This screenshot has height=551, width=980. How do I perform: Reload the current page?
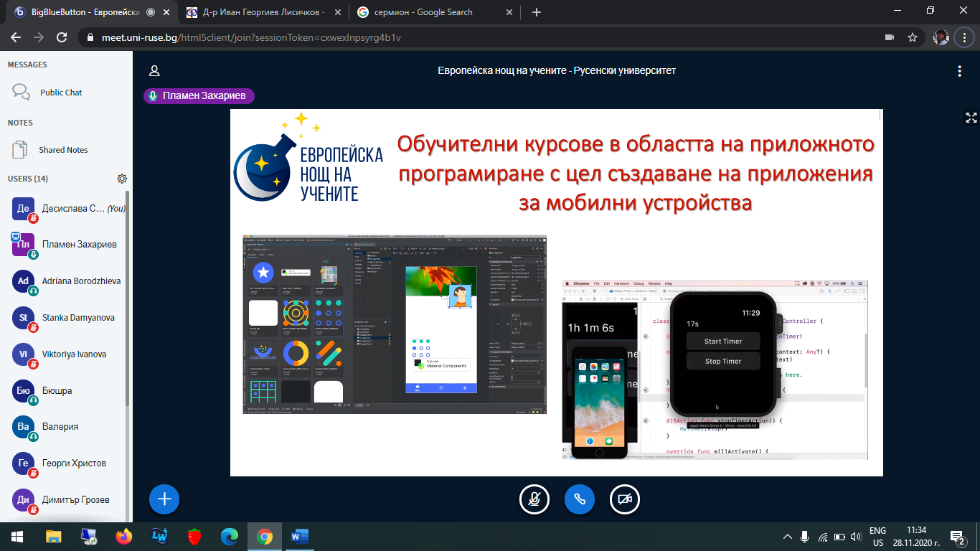pyautogui.click(x=62, y=37)
